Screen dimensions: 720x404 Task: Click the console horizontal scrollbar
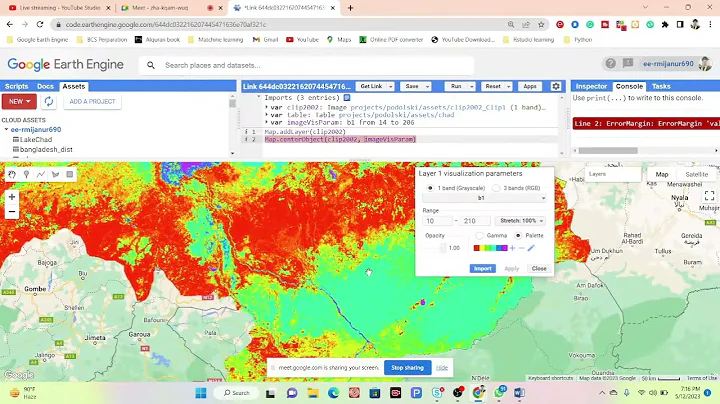608,151
